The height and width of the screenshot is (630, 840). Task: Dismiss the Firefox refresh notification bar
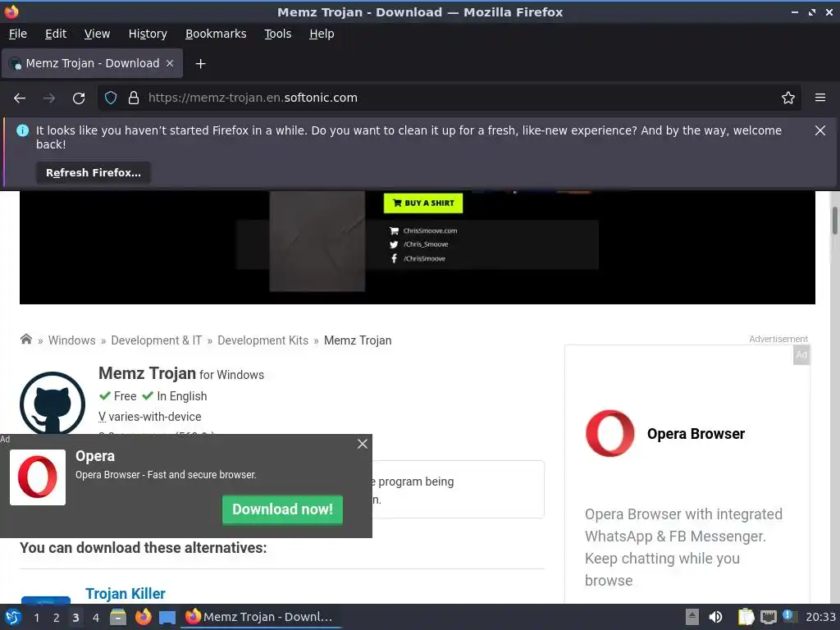[x=819, y=130]
